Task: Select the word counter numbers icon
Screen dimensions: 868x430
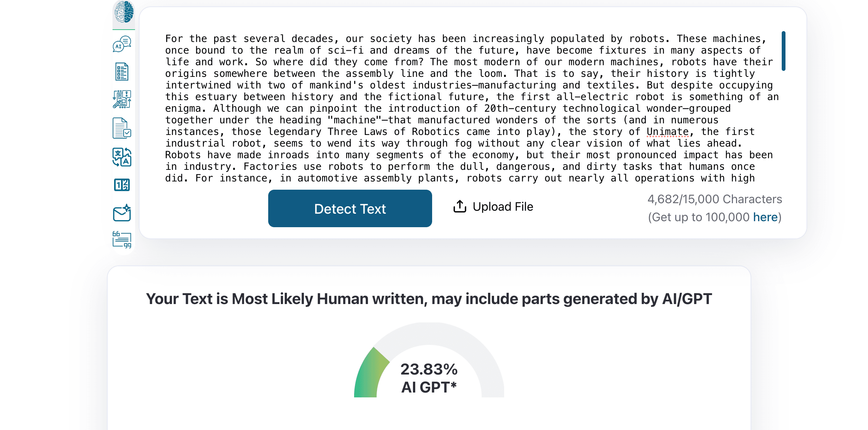Action: (122, 185)
